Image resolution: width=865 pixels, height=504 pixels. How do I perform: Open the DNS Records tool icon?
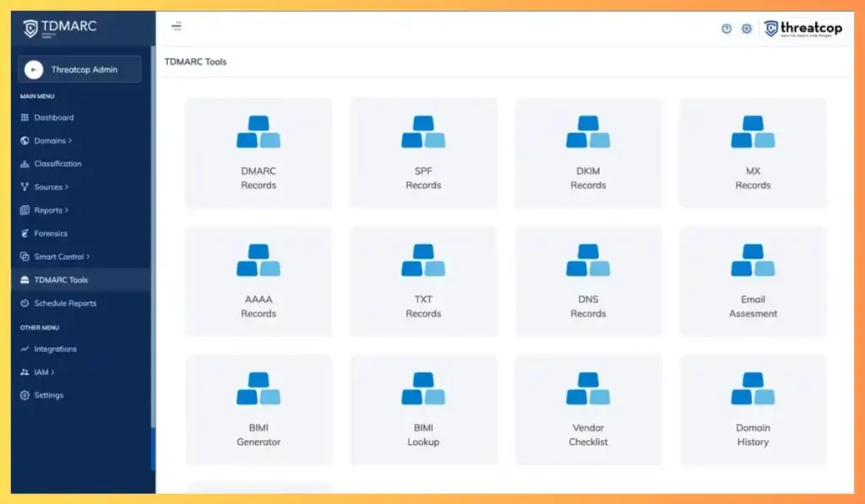[588, 260]
